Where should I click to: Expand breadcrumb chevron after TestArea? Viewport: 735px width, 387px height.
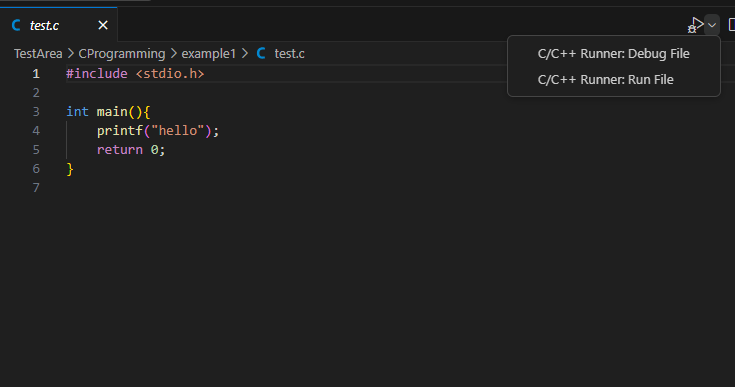point(70,54)
